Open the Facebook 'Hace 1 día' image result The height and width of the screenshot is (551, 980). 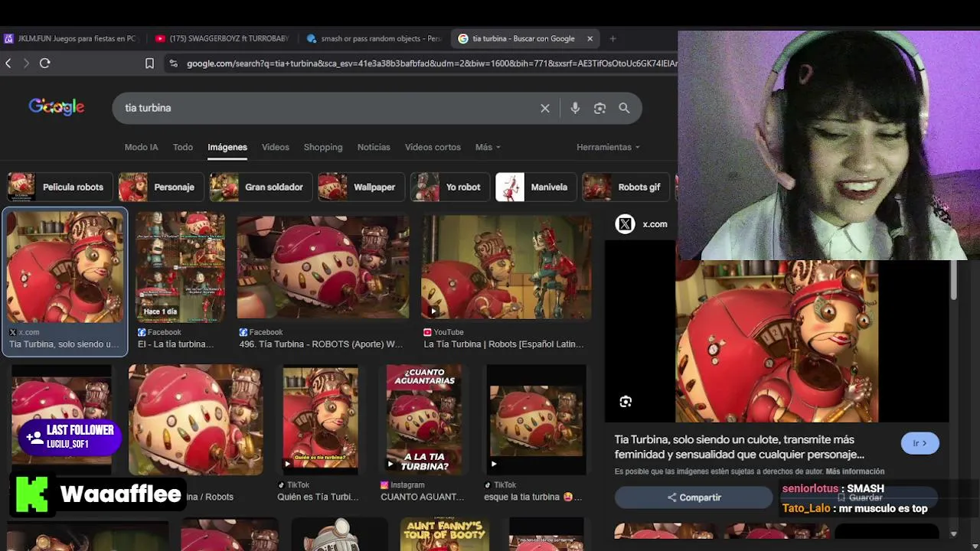(x=181, y=266)
